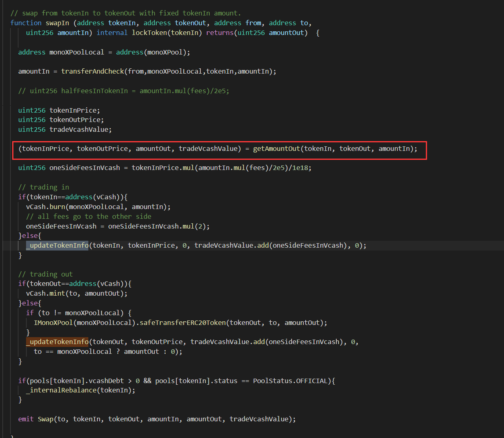Click 'burn' in vCash.burn call
The width and height of the screenshot is (504, 438).
(57, 207)
